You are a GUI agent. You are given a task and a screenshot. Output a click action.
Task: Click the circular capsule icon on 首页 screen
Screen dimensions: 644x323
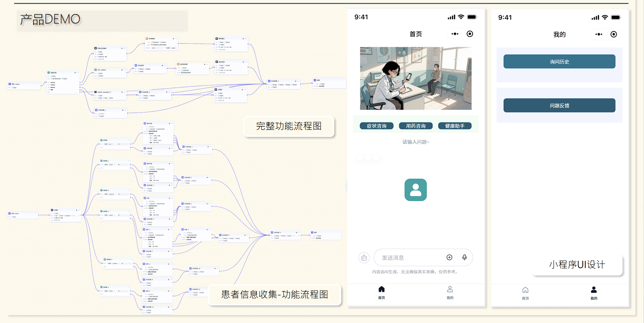click(470, 34)
